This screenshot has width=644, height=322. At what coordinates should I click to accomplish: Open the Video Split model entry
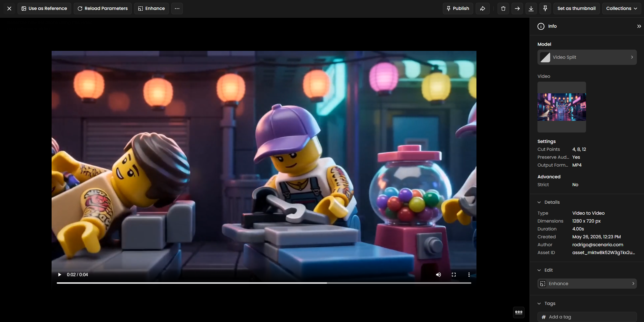(587, 57)
